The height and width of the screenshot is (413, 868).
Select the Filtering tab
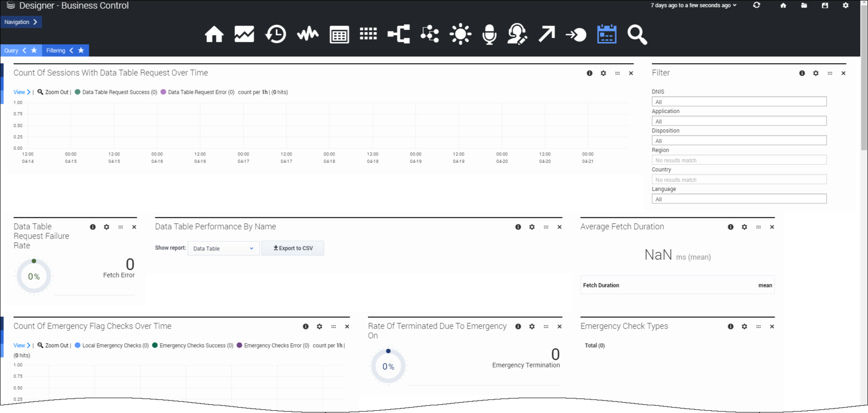(x=55, y=51)
